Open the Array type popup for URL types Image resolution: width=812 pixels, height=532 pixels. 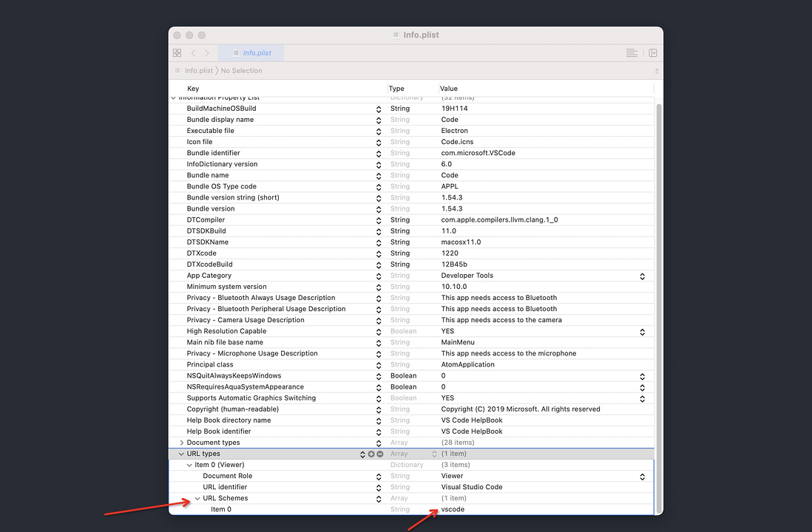[435, 454]
